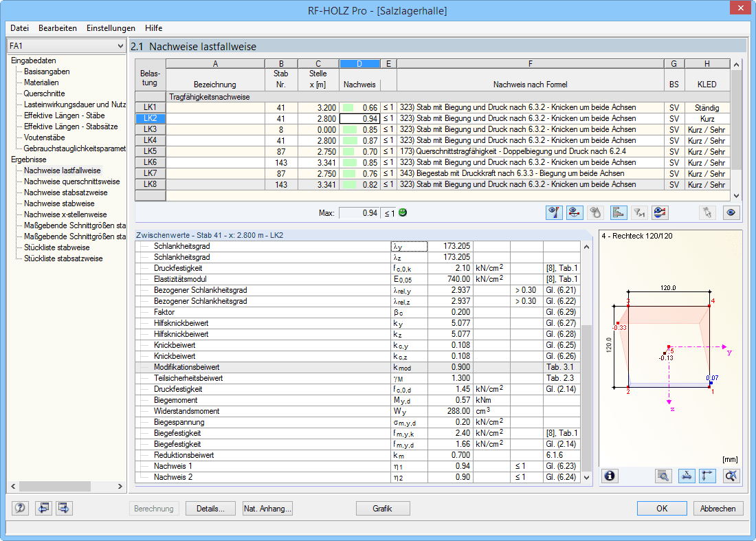Toggle colored bars display in results table
The image size is (756, 541).
(618, 212)
